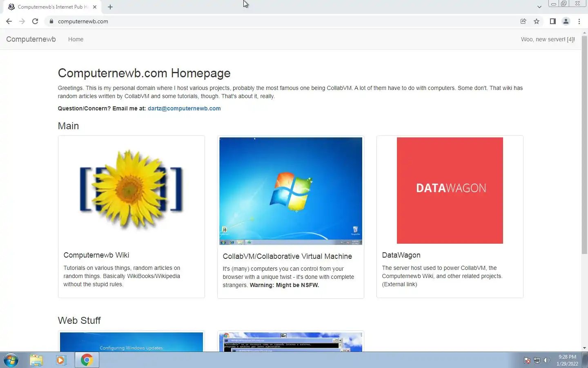Open CollabVM/Collaborative Virtual Machine title
The width and height of the screenshot is (588, 368).
coord(287,256)
